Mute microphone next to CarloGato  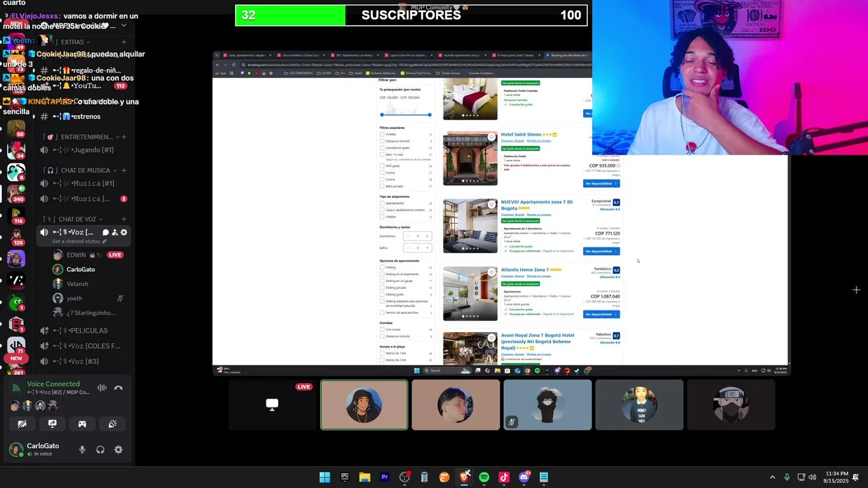tap(82, 449)
